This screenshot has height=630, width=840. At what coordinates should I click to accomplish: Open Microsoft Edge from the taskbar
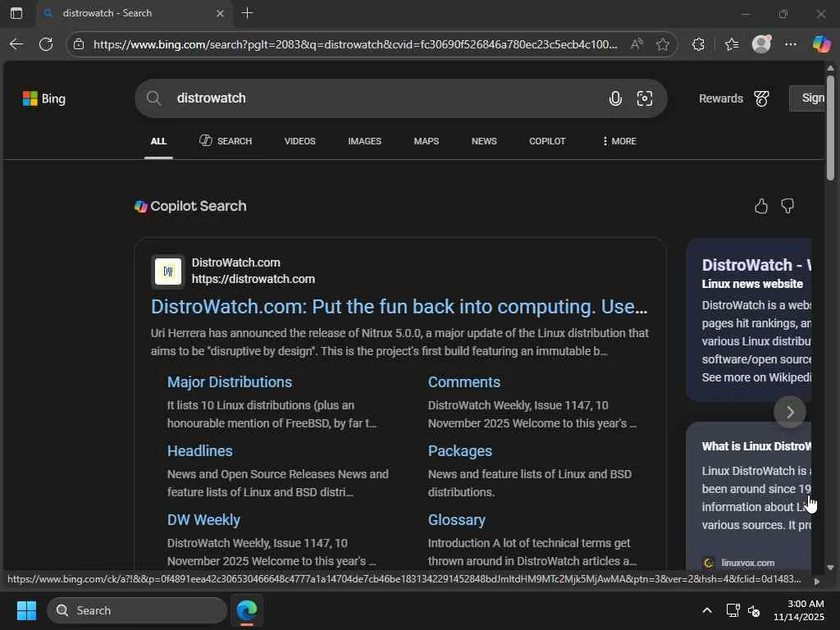[x=247, y=610]
